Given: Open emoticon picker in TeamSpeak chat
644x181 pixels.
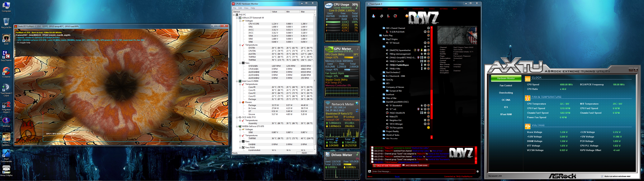Looking at the screenshot, I should tap(477, 171).
